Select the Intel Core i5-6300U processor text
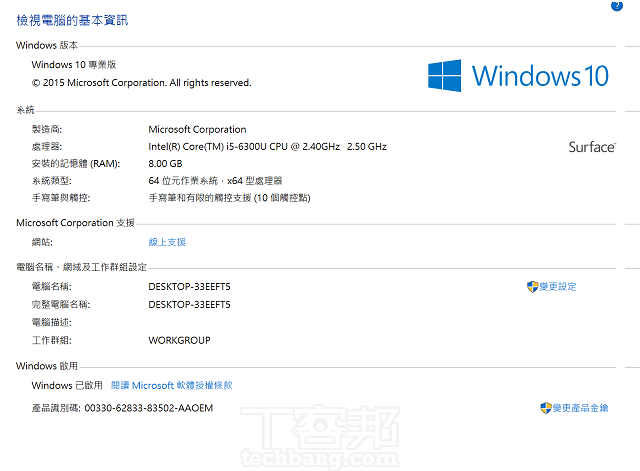Screen dimensions: 640x471 pos(267,147)
